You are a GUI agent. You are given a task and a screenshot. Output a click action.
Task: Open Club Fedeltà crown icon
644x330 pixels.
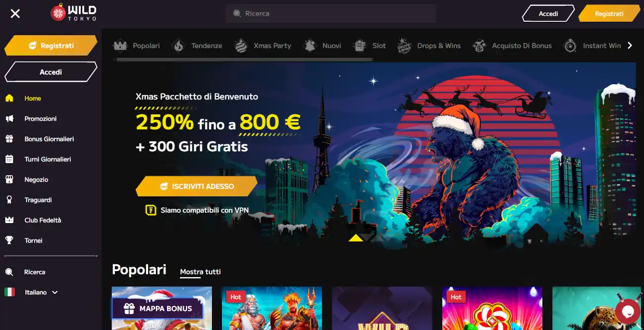9,220
